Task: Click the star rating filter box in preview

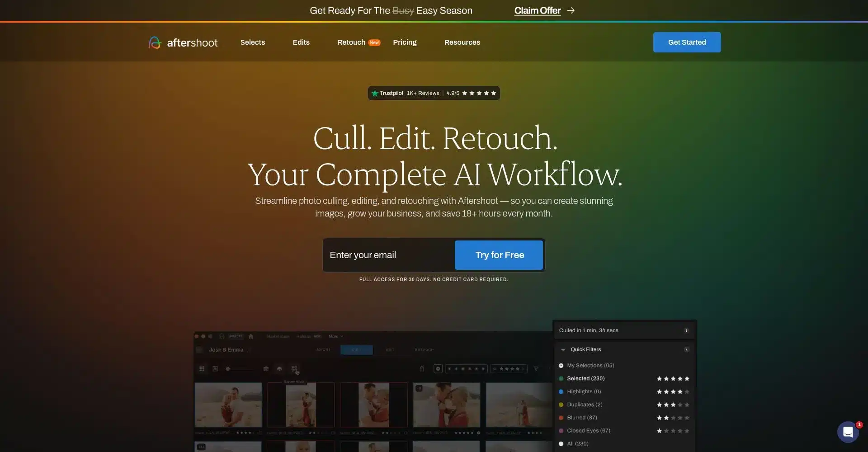Action: [509, 369]
